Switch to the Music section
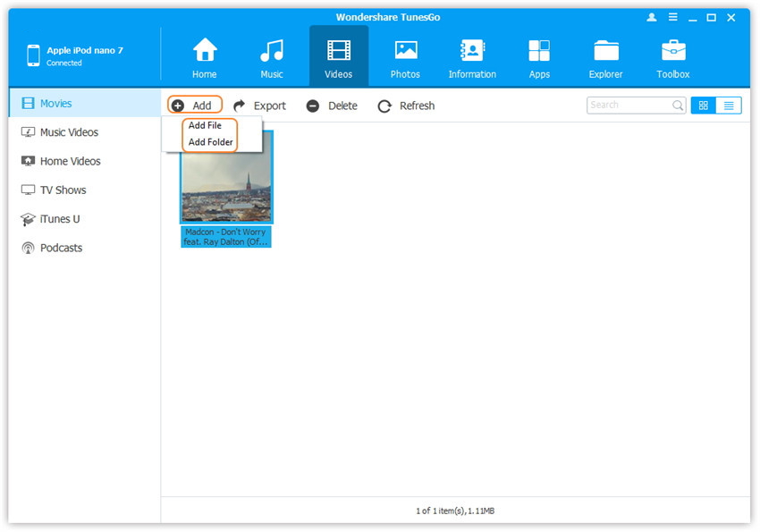760x532 pixels. click(x=272, y=57)
